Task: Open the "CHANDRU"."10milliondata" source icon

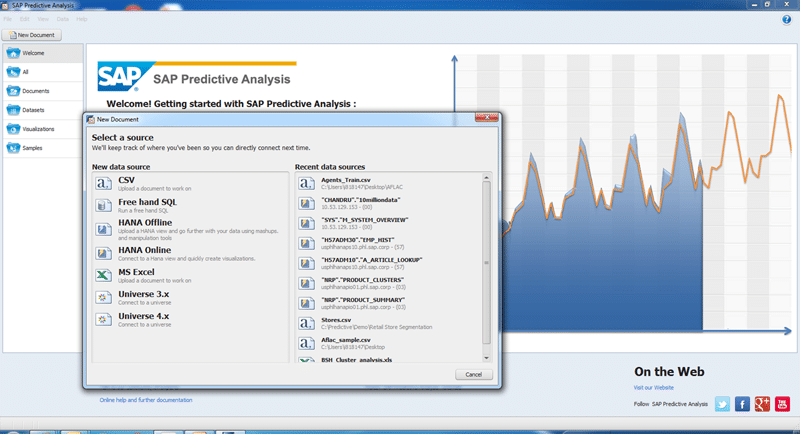Action: tap(306, 203)
